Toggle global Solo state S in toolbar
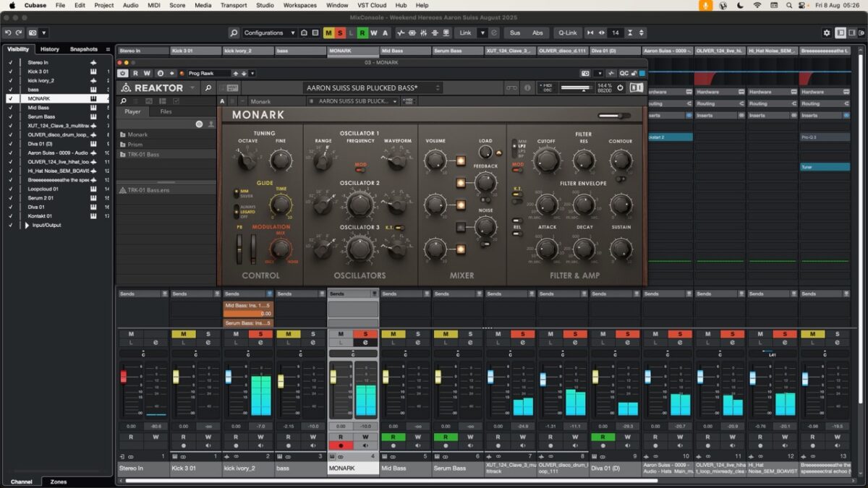Screen dimensions: 868x488 (x=340, y=33)
